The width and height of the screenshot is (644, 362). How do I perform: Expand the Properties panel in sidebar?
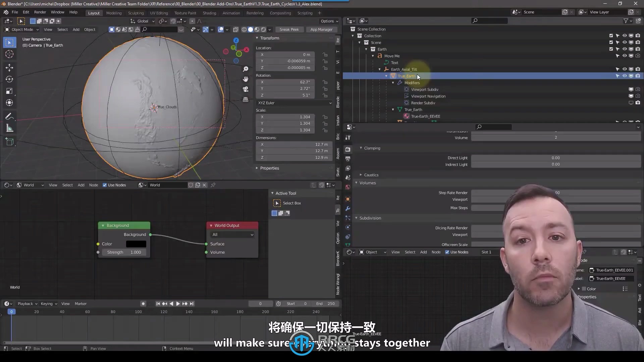point(257,168)
